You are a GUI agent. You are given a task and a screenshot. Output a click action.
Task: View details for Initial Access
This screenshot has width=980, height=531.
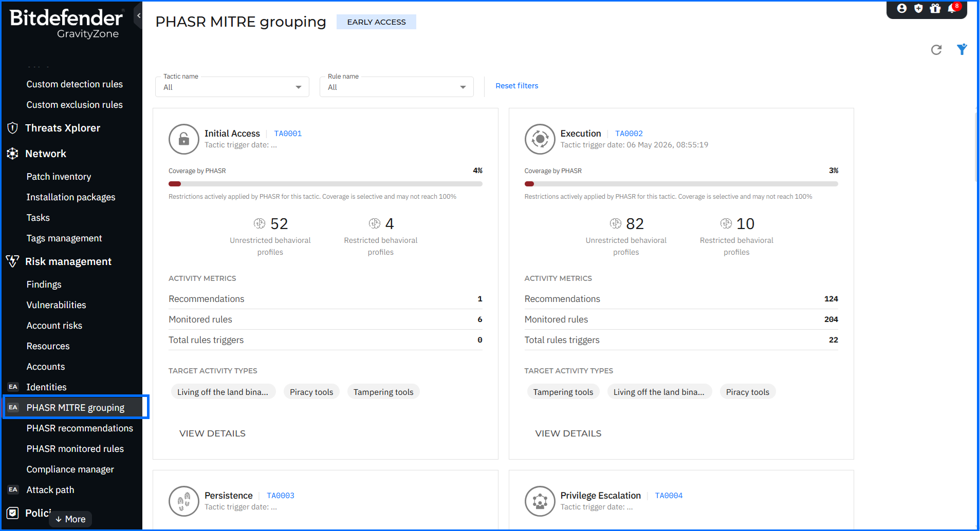click(x=212, y=433)
